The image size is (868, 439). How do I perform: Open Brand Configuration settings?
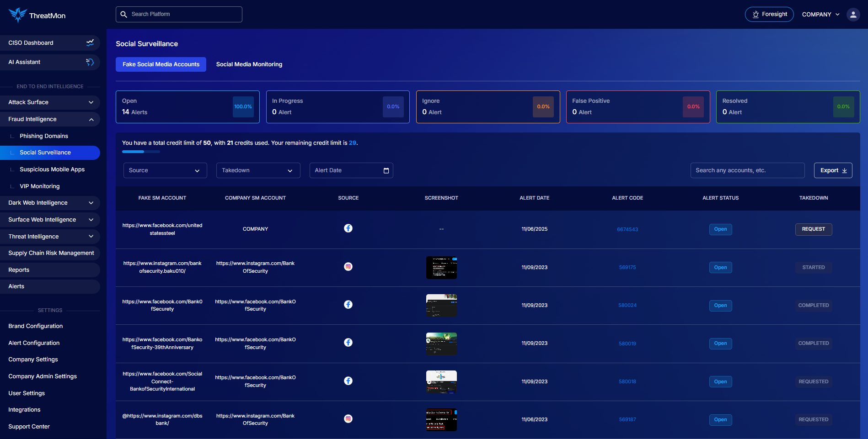coord(36,326)
